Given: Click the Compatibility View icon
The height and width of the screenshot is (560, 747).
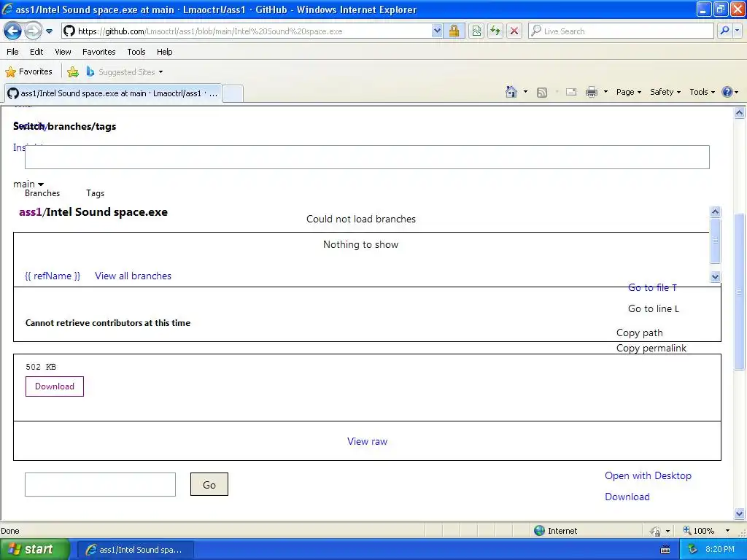Looking at the screenshot, I should (476, 31).
